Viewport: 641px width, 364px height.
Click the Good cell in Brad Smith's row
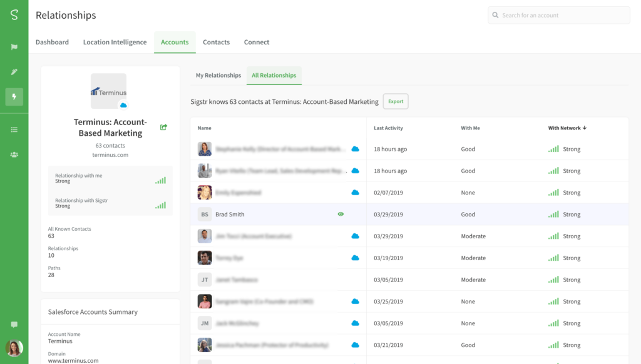468,214
